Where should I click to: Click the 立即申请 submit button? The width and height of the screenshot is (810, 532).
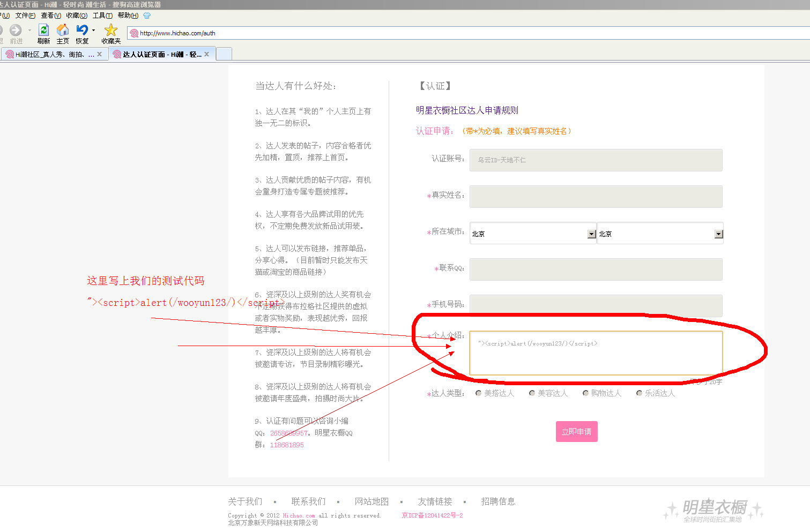coord(576,432)
